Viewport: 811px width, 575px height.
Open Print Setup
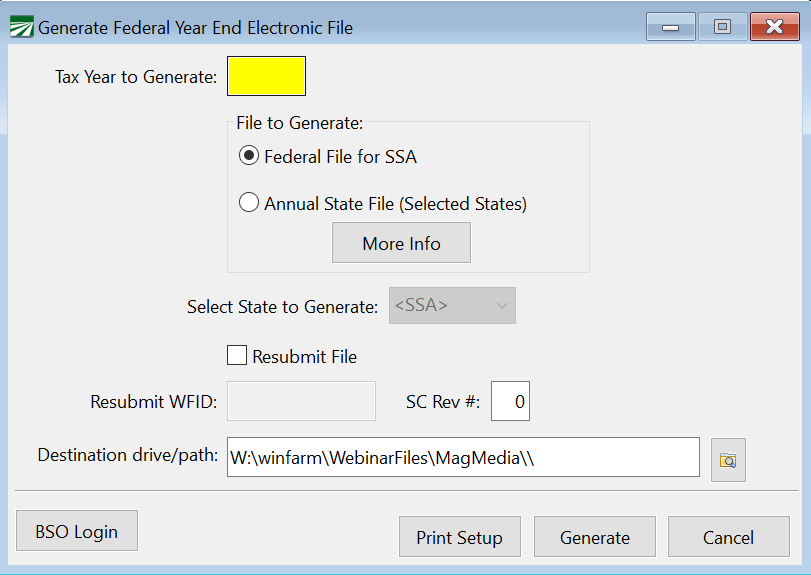click(x=460, y=537)
